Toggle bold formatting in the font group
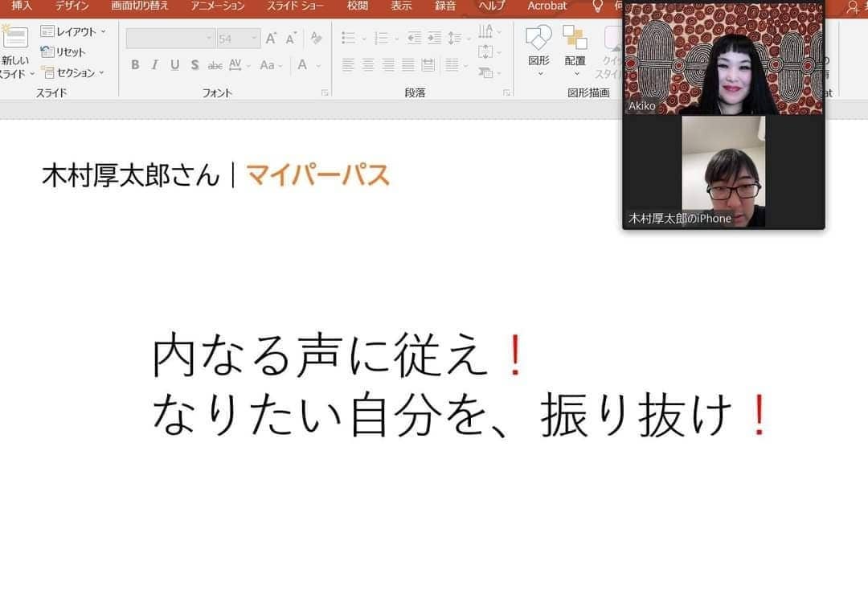868x611 pixels. coord(135,65)
